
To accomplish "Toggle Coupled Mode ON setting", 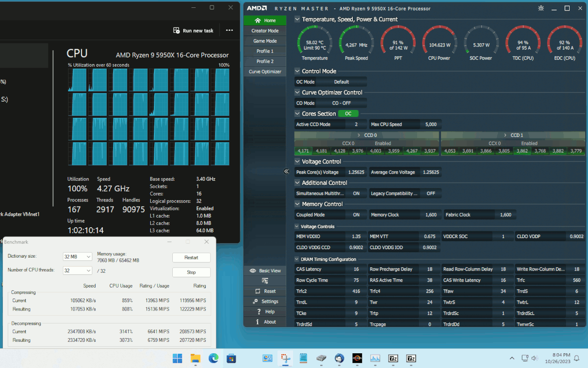I will 356,215.
